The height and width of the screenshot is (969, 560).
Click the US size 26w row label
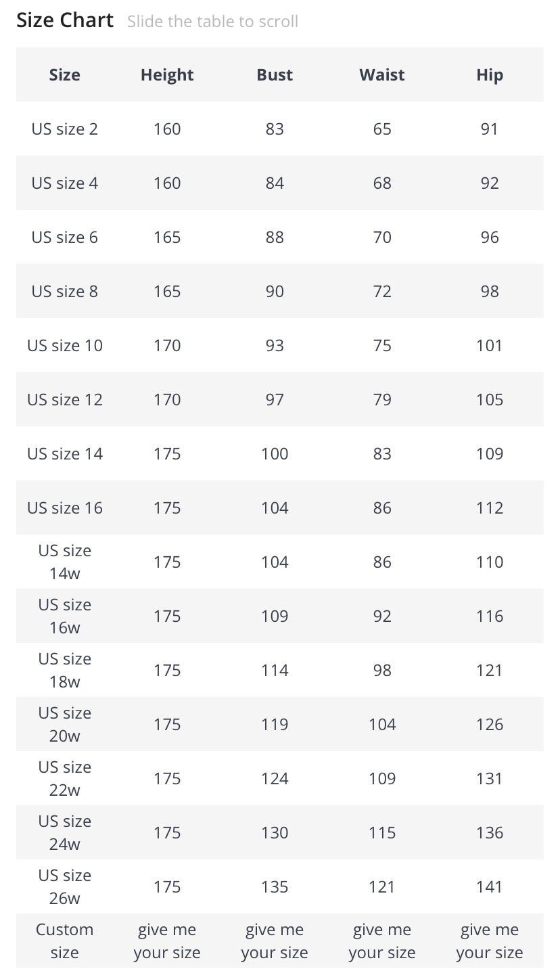coord(65,886)
